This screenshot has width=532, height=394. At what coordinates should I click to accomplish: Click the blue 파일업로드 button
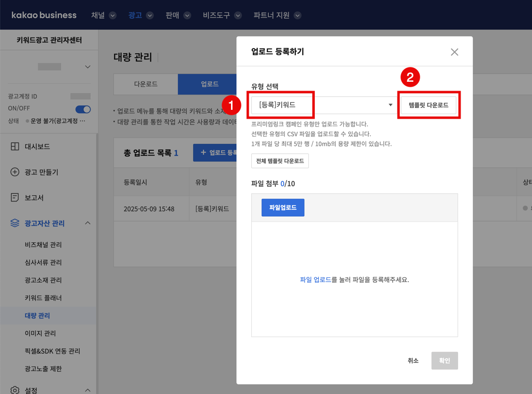283,207
